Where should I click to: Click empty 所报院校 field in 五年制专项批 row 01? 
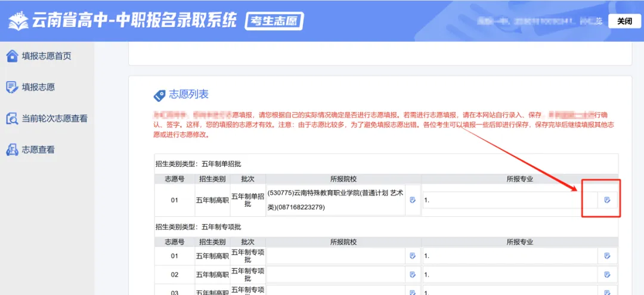[336, 256]
